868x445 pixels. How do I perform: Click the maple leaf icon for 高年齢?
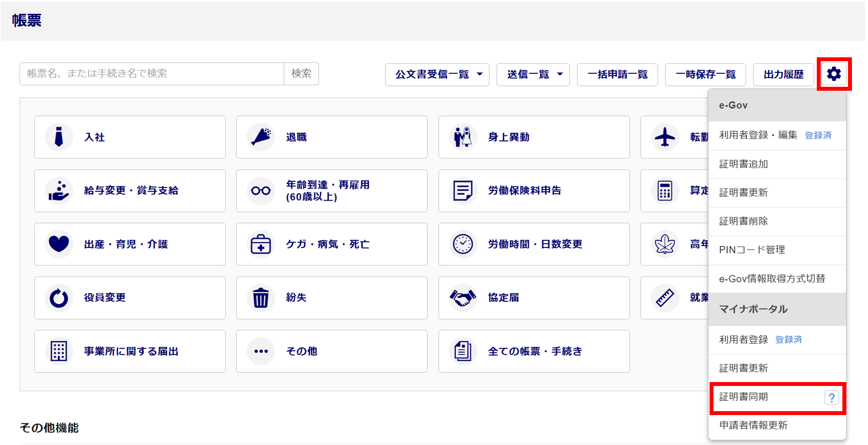point(665,244)
